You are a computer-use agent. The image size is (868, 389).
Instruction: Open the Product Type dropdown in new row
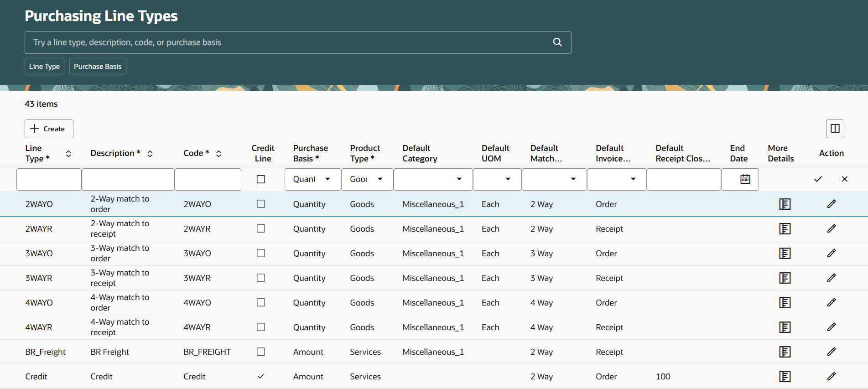pyautogui.click(x=380, y=179)
